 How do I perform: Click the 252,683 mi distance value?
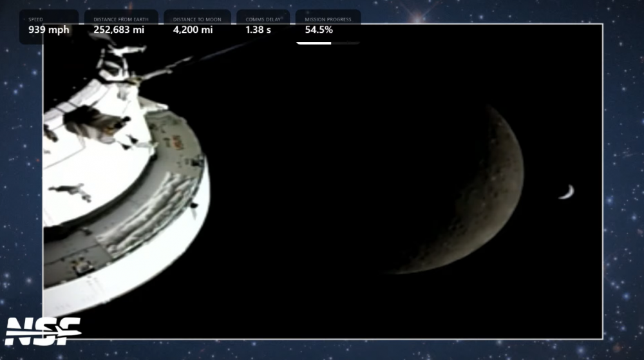pos(119,30)
